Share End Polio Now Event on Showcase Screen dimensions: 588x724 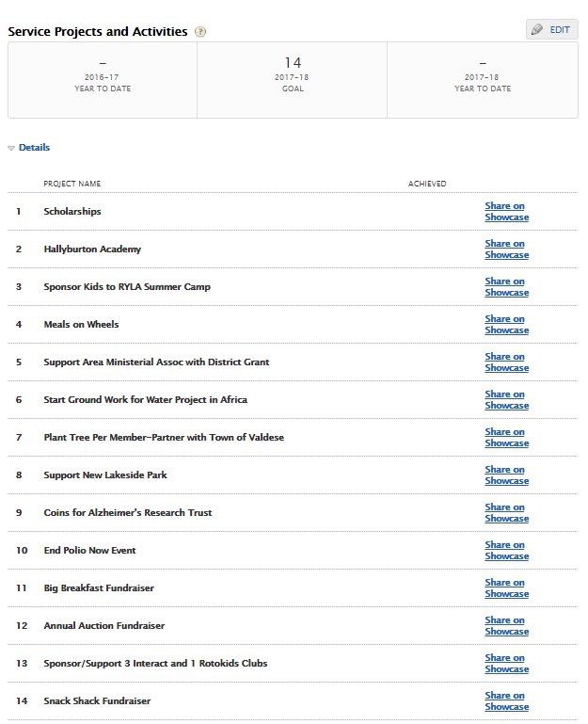[x=506, y=550]
